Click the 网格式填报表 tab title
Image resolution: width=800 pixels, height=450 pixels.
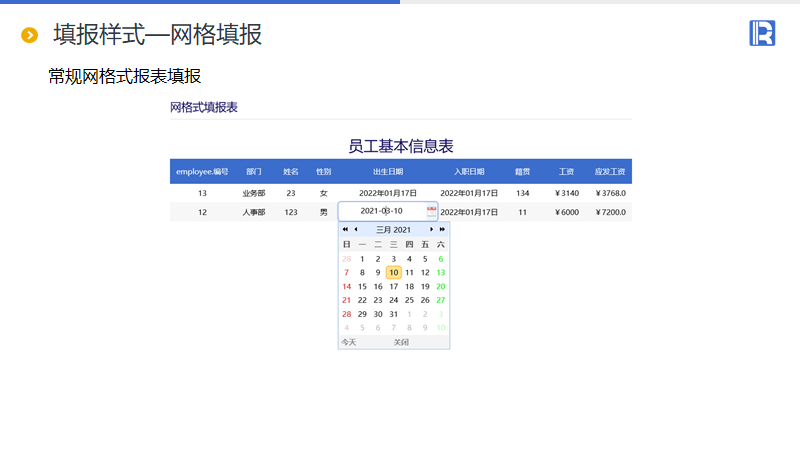tap(204, 107)
